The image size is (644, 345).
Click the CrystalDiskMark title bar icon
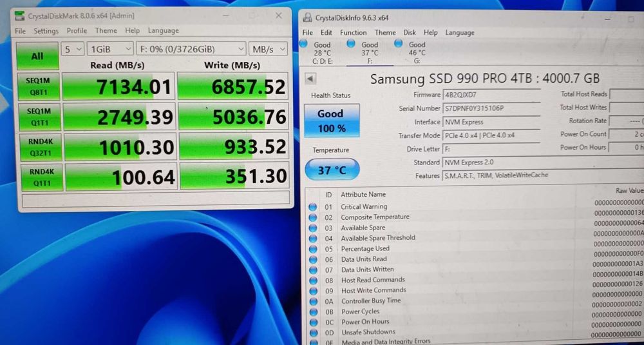tap(19, 16)
